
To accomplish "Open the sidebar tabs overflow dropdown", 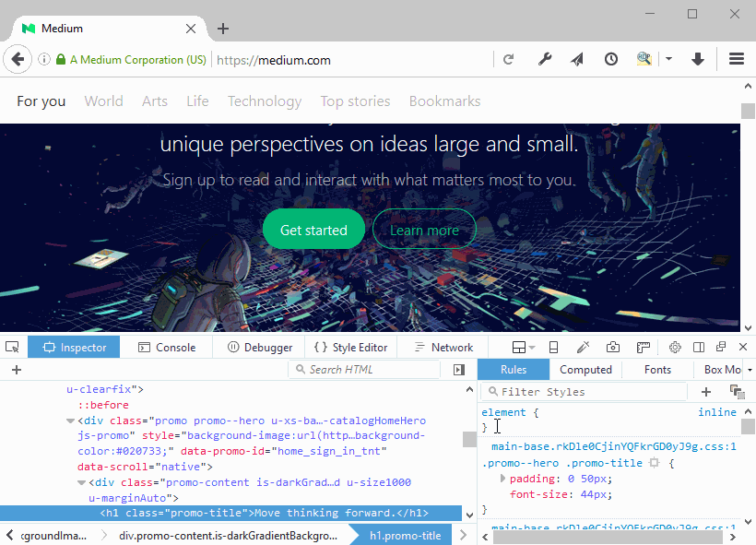I will [x=750, y=370].
